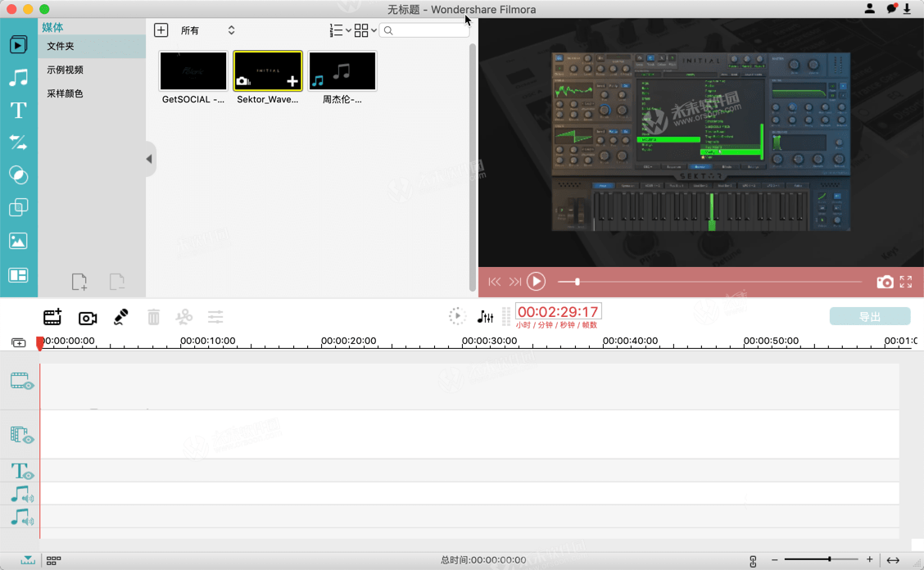The height and width of the screenshot is (570, 924).
Task: Select the GetSOCIAL video thumbnail
Action: [193, 70]
